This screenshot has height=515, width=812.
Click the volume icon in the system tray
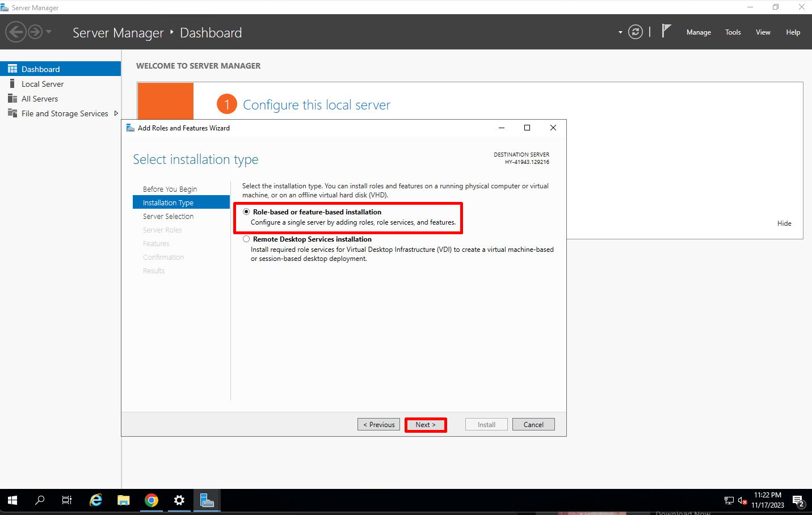coord(741,500)
